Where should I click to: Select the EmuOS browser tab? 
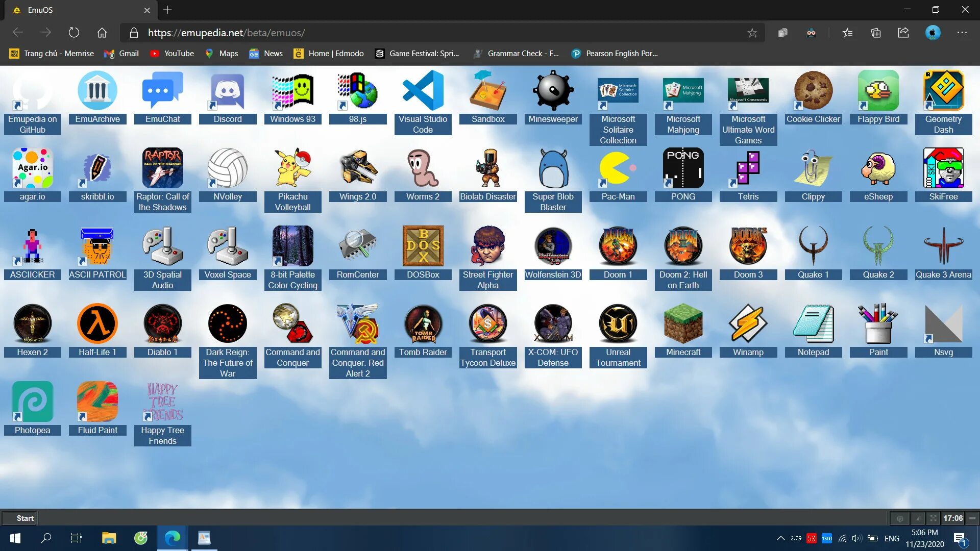point(82,10)
